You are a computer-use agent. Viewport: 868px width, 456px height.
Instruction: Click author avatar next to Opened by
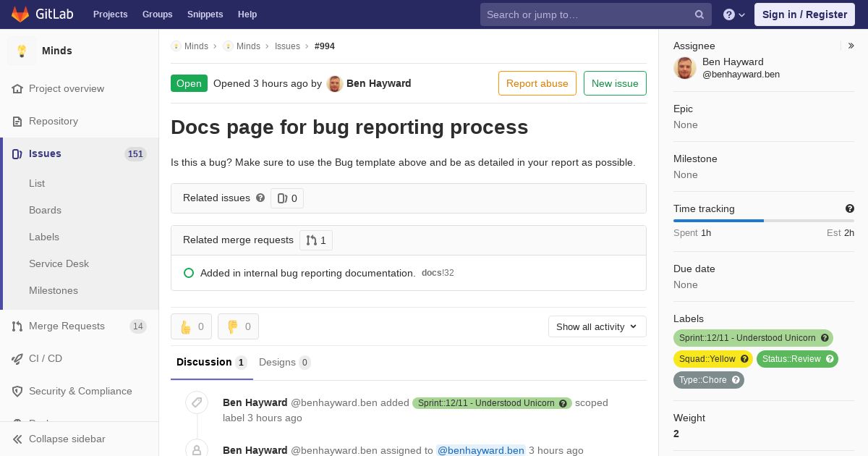click(334, 83)
